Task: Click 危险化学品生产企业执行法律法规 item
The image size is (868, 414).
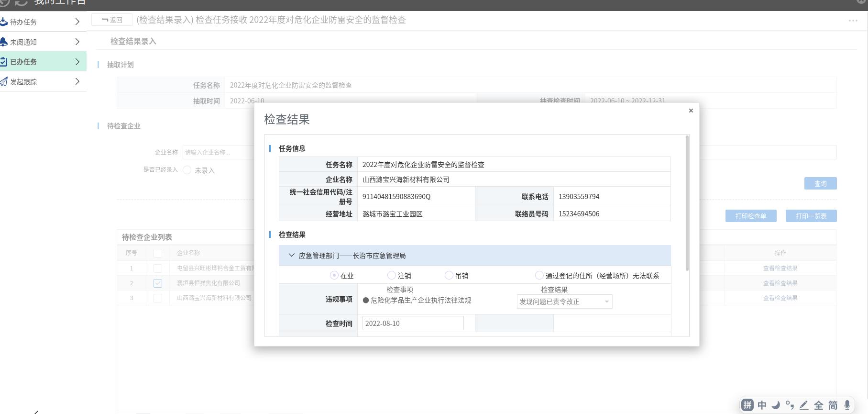Action: (421, 300)
